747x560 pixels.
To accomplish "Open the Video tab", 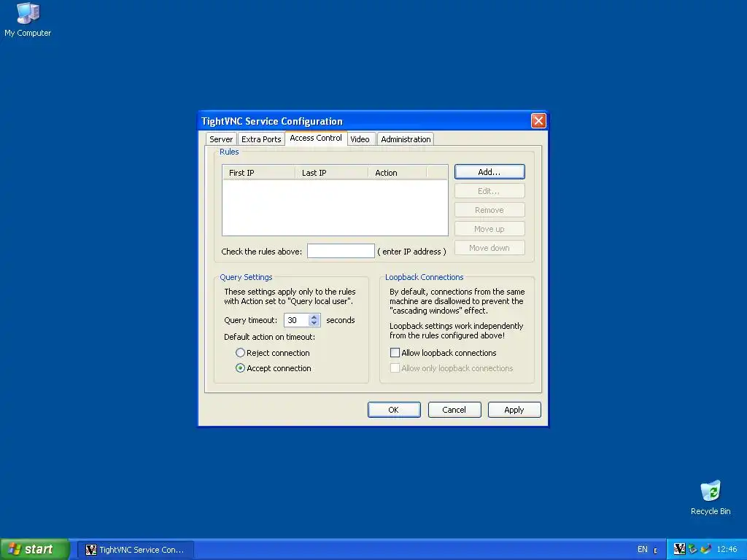I will (360, 139).
